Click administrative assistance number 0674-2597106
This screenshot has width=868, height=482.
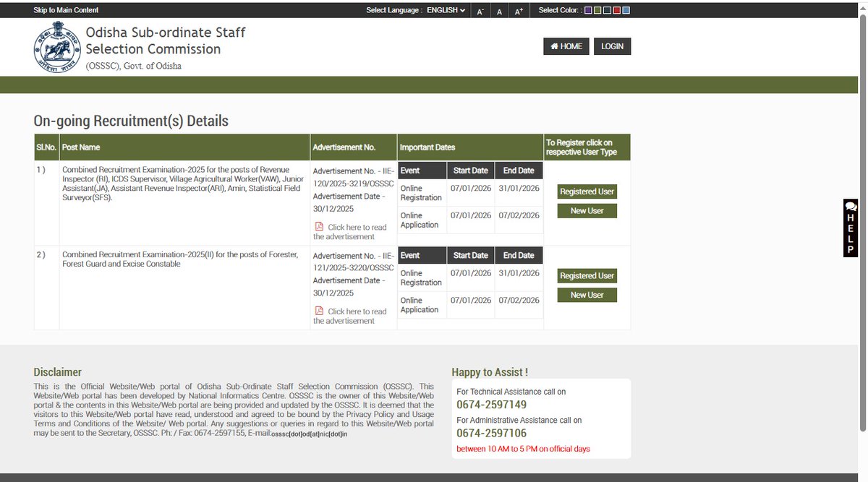coord(491,433)
